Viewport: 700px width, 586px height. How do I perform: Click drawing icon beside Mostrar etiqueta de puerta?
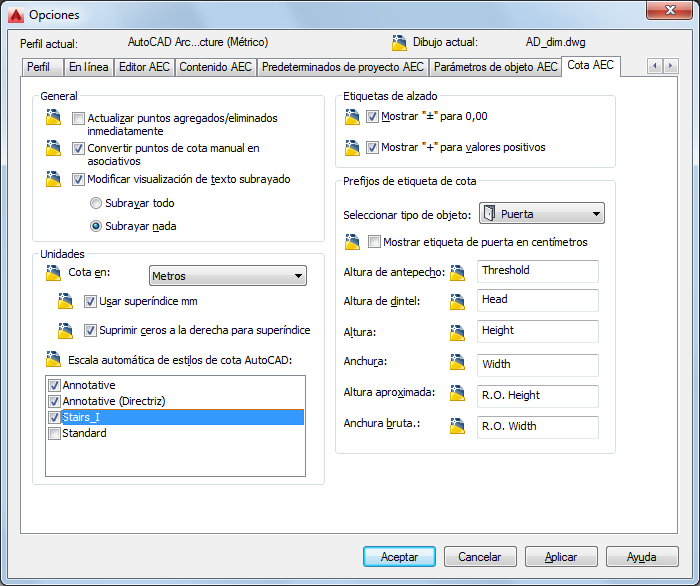[352, 242]
